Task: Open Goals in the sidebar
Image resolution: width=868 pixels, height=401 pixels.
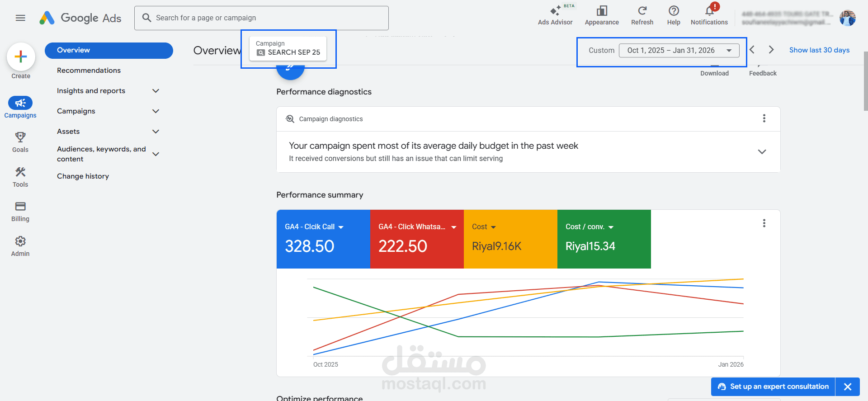Action: pyautogui.click(x=20, y=142)
